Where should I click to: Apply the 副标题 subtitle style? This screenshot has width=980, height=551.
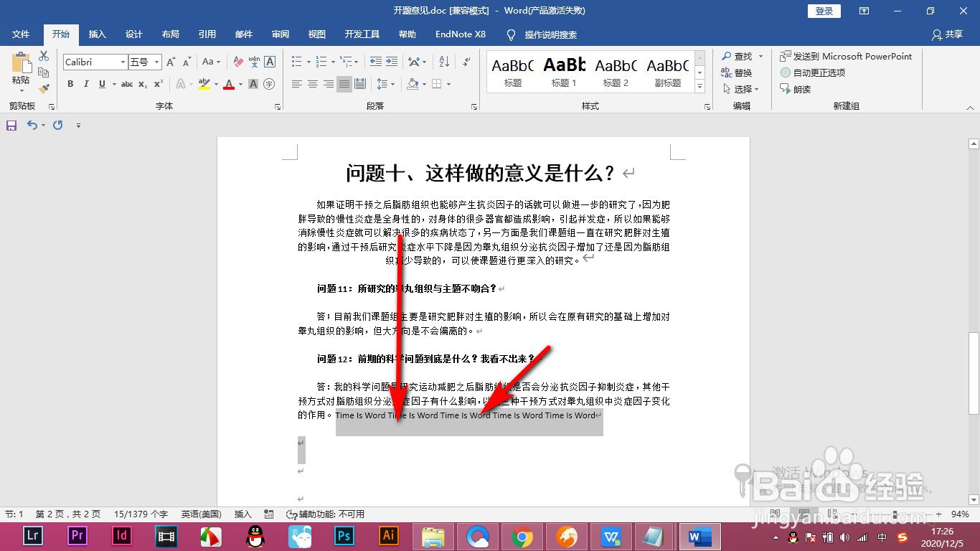tap(667, 72)
